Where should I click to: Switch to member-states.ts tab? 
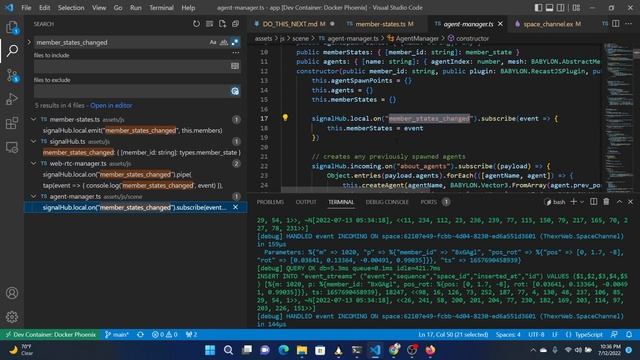coord(384,24)
